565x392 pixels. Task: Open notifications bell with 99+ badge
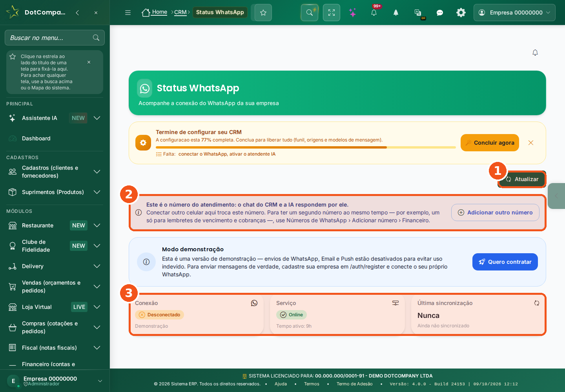[374, 13]
